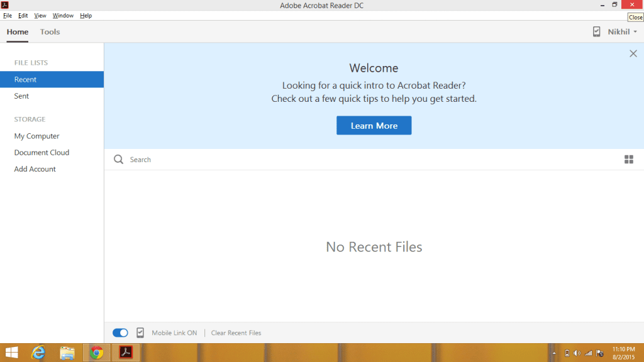Image resolution: width=644 pixels, height=362 pixels.
Task: Select Recent in the file lists
Action: [x=52, y=79]
